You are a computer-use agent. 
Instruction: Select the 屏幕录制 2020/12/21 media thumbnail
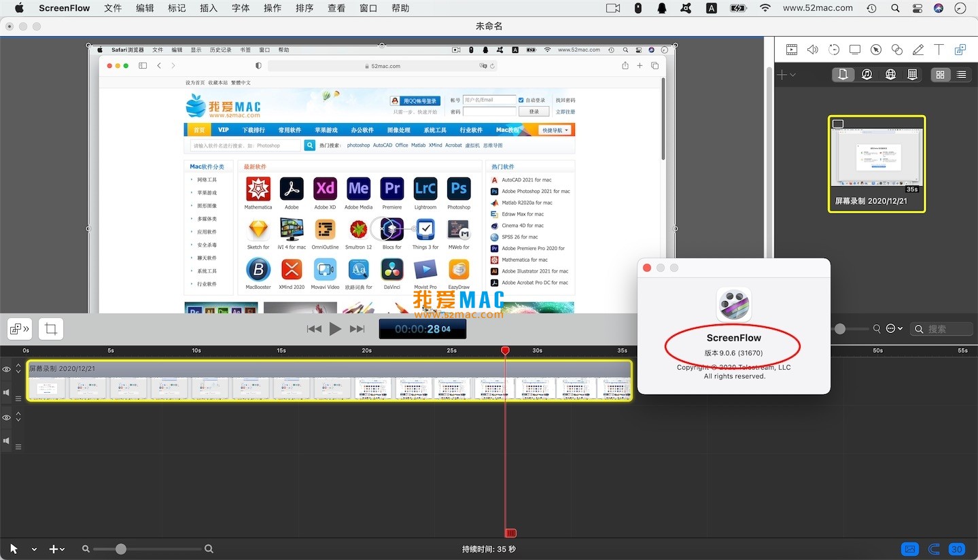(877, 164)
